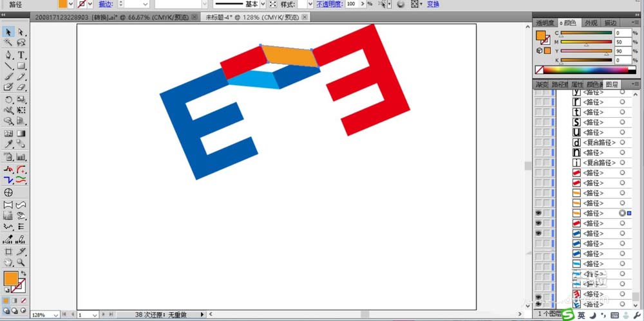This screenshot has height=321, width=644.
Task: Select the Lasso tool
Action: (x=21, y=42)
